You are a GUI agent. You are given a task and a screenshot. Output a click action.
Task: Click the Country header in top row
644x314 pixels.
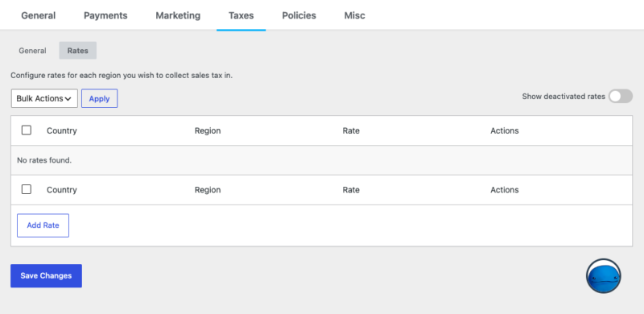(62, 130)
